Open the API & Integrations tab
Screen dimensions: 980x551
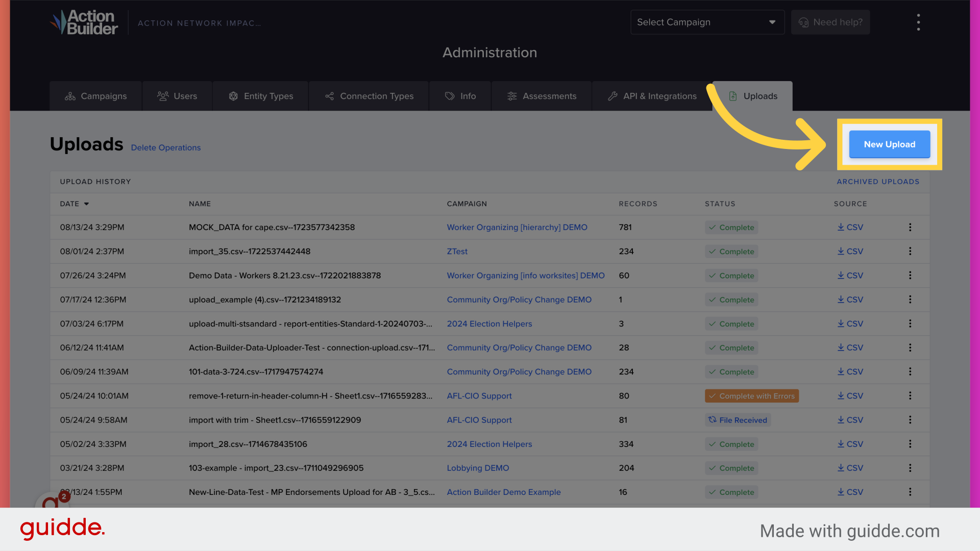click(652, 96)
